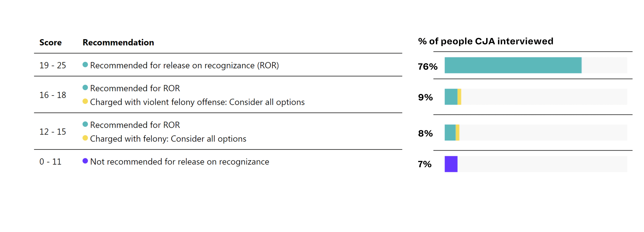Click 'Recommended for release on recognizance (ROR)' text
The image size is (644, 232).
point(184,65)
